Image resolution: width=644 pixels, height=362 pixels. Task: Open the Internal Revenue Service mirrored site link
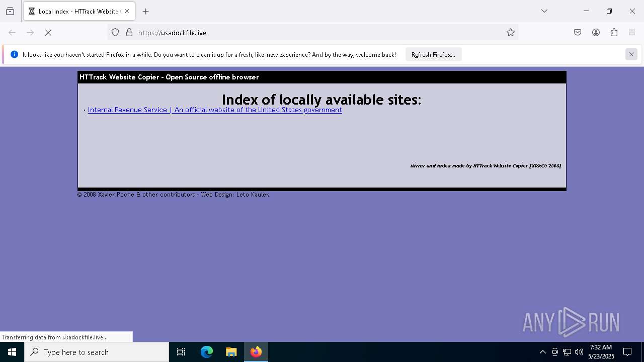[215, 110]
